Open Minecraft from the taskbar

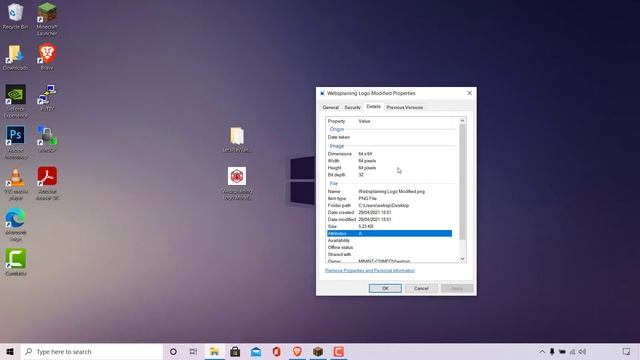coord(318,351)
